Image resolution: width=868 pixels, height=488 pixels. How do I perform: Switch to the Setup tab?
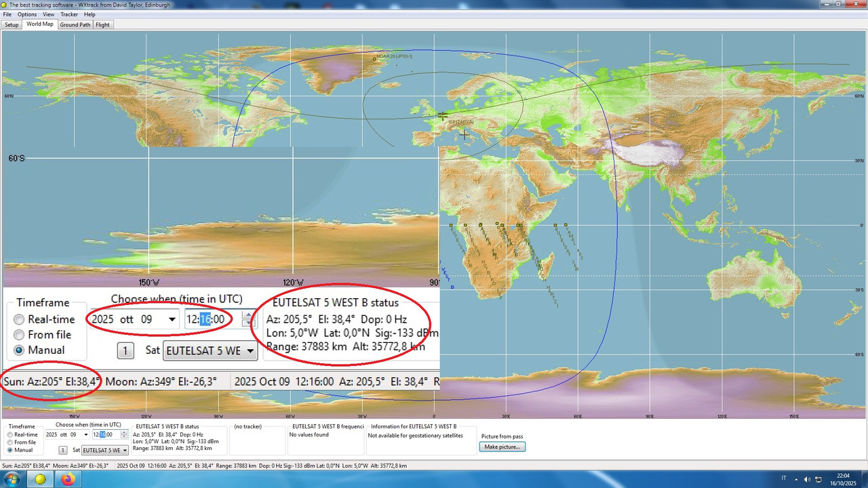[12, 25]
